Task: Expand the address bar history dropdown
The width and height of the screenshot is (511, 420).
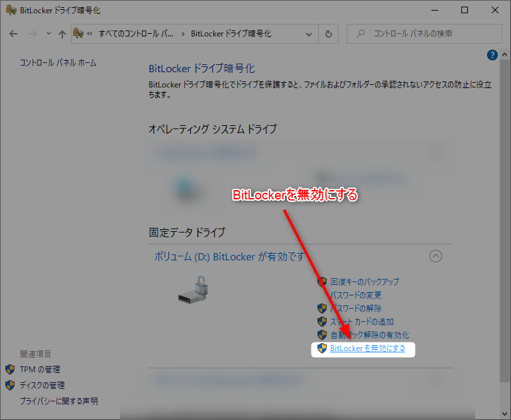Action: click(309, 34)
